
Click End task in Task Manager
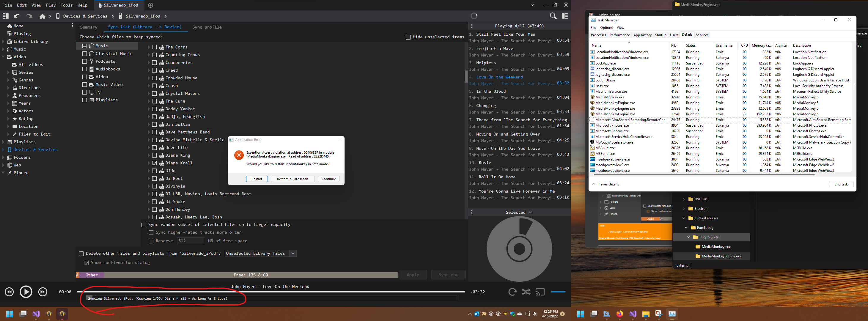[x=841, y=184]
